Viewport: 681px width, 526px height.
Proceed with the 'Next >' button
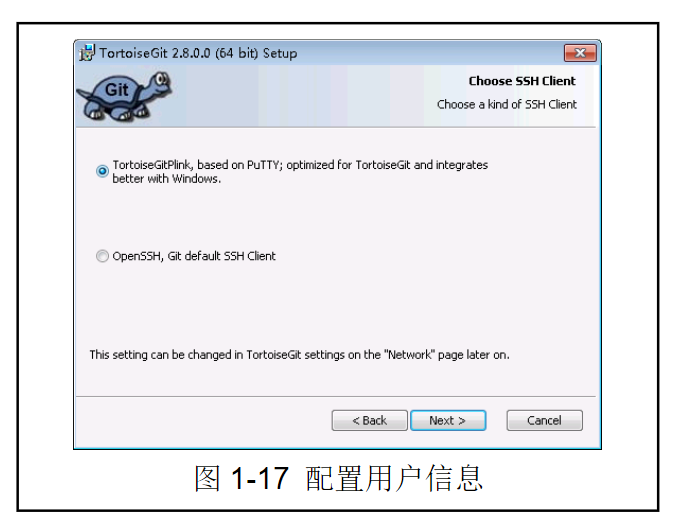pyautogui.click(x=448, y=420)
